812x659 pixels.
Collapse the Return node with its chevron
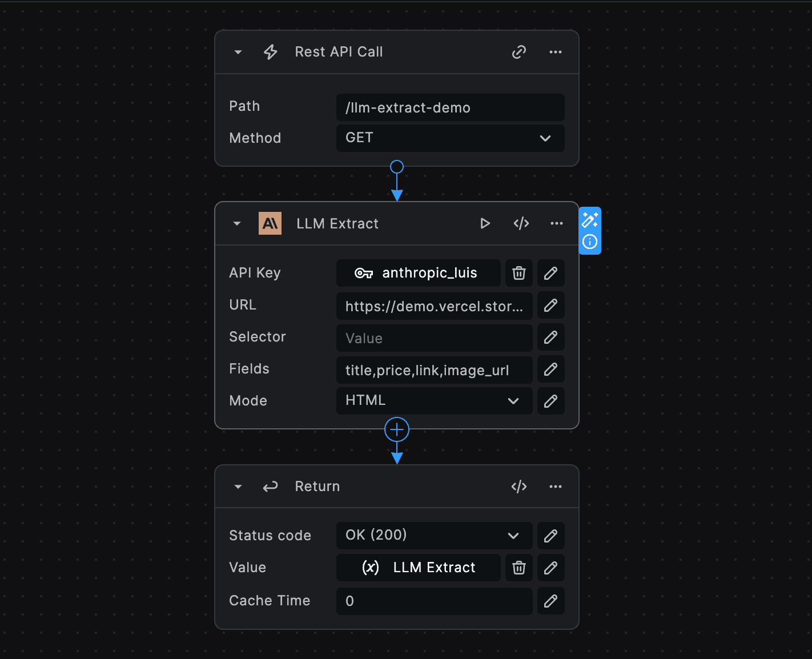pyautogui.click(x=238, y=486)
